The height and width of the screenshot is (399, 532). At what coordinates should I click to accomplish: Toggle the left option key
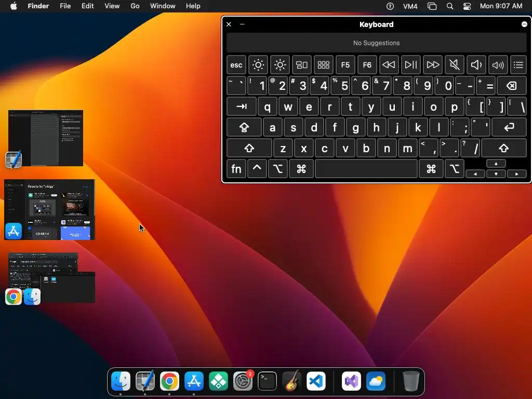click(x=277, y=169)
